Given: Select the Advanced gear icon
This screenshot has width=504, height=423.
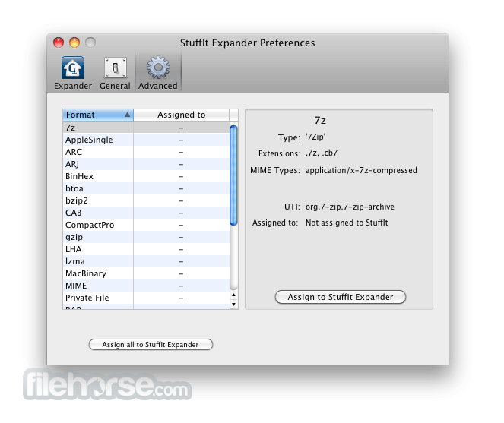Looking at the screenshot, I should (x=158, y=68).
